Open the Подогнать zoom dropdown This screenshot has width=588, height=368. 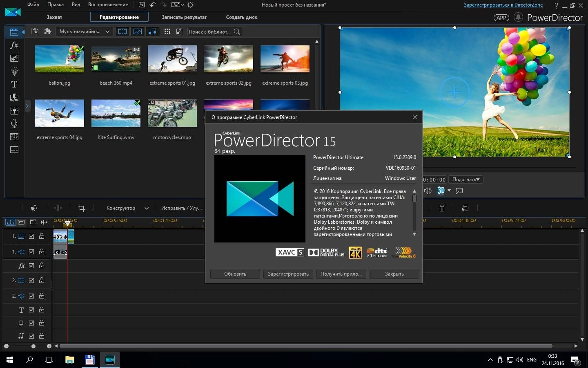[x=466, y=180]
